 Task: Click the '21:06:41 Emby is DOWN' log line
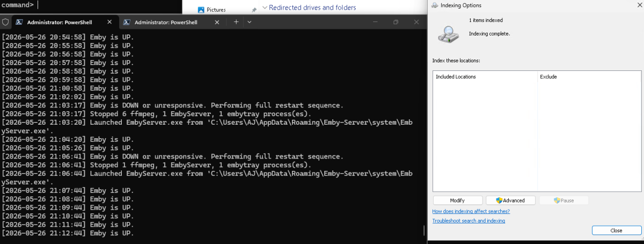[172, 157]
